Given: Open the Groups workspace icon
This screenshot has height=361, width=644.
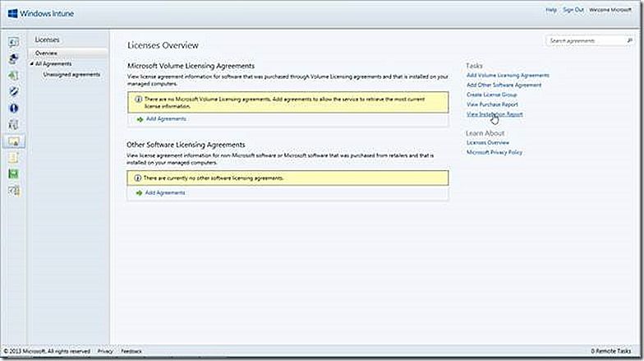Looking at the screenshot, I should pyautogui.click(x=13, y=59).
